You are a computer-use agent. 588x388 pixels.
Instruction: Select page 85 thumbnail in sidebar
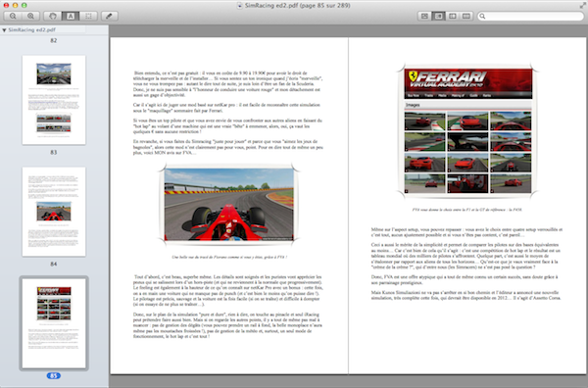pos(54,323)
